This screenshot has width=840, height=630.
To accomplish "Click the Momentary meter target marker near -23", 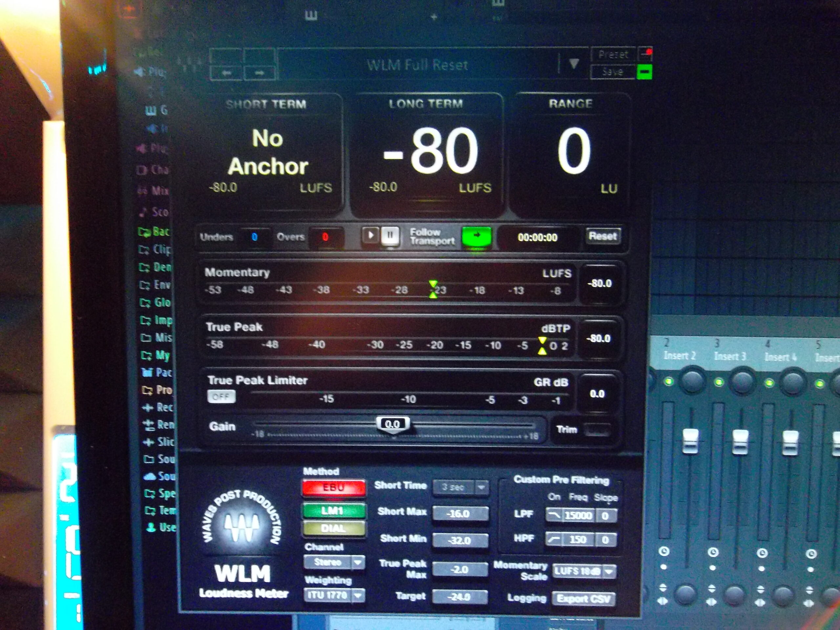I will [433, 289].
